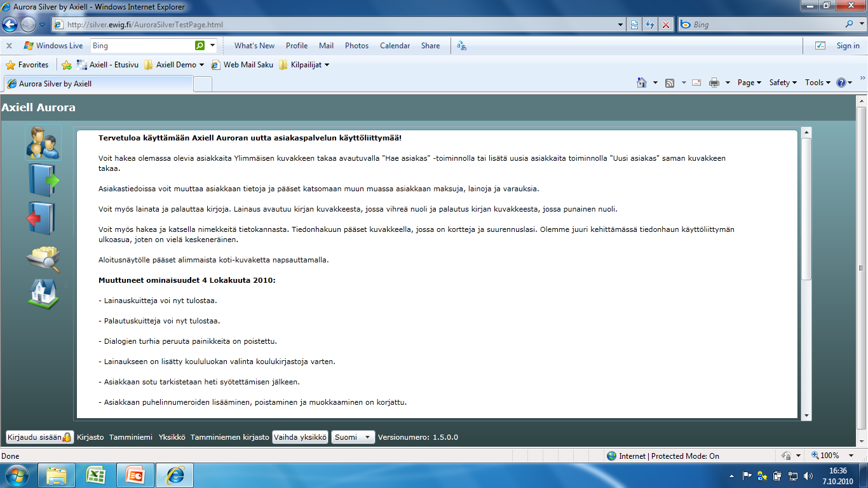Click the Windows Live logo button
This screenshot has width=868, height=488.
(53, 46)
